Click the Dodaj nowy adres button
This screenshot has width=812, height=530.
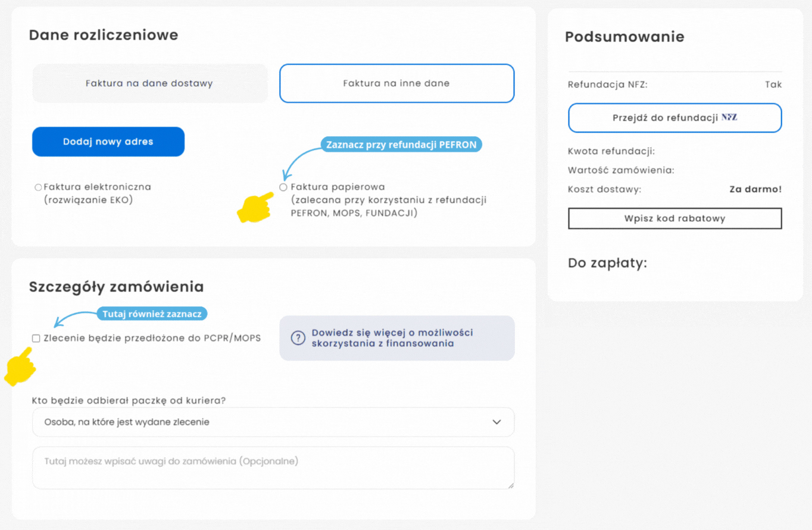coord(108,142)
